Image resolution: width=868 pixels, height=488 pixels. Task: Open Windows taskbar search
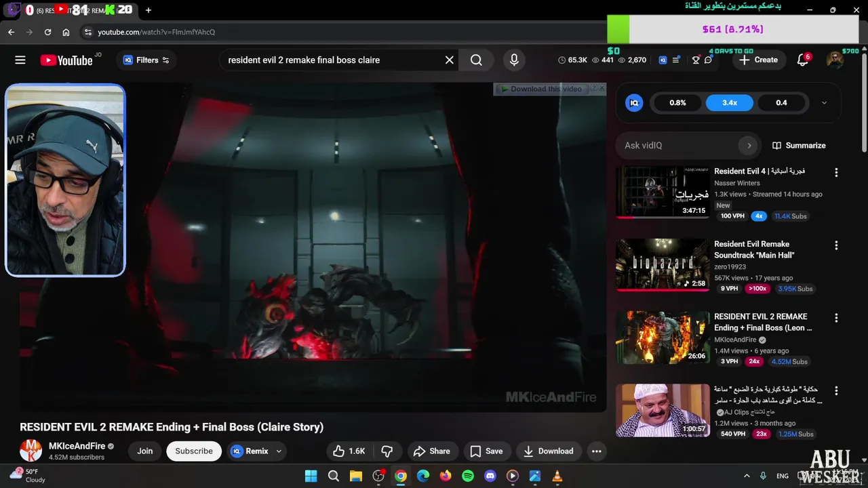(334, 476)
